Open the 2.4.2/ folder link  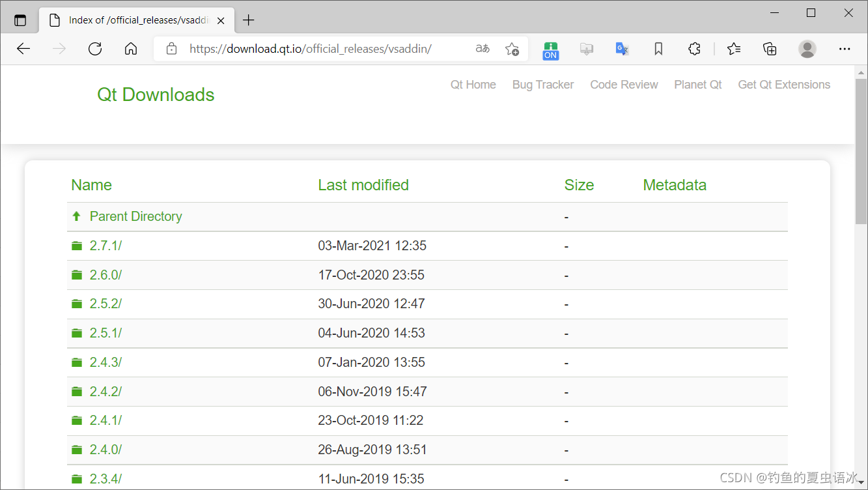[x=105, y=392]
